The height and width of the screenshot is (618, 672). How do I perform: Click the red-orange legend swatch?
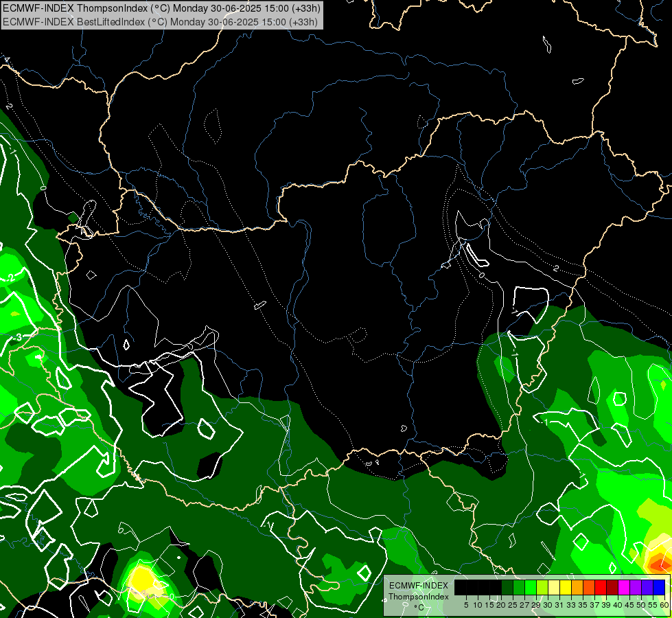pyautogui.click(x=588, y=587)
